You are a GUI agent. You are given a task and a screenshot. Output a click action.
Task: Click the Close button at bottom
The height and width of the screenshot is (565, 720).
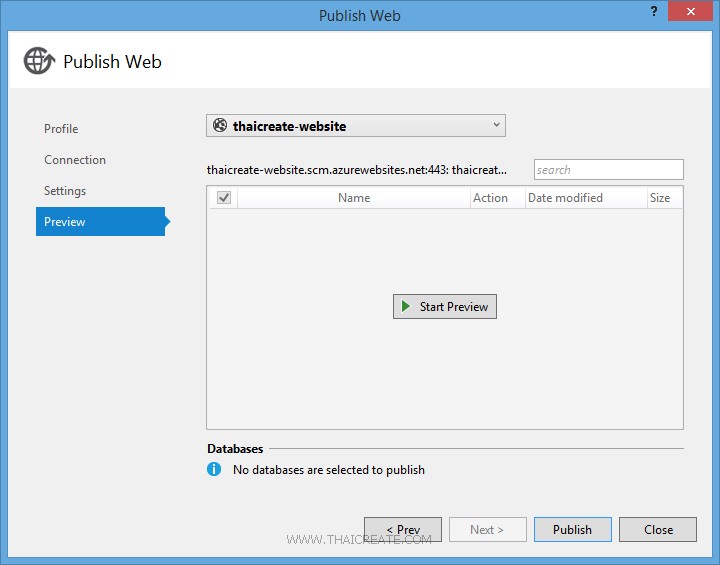[x=658, y=530]
